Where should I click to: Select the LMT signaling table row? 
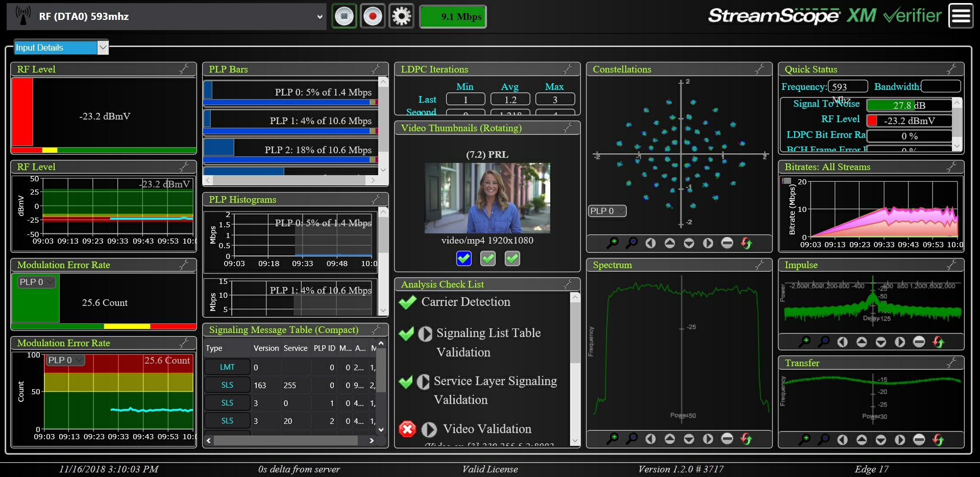pyautogui.click(x=290, y=367)
